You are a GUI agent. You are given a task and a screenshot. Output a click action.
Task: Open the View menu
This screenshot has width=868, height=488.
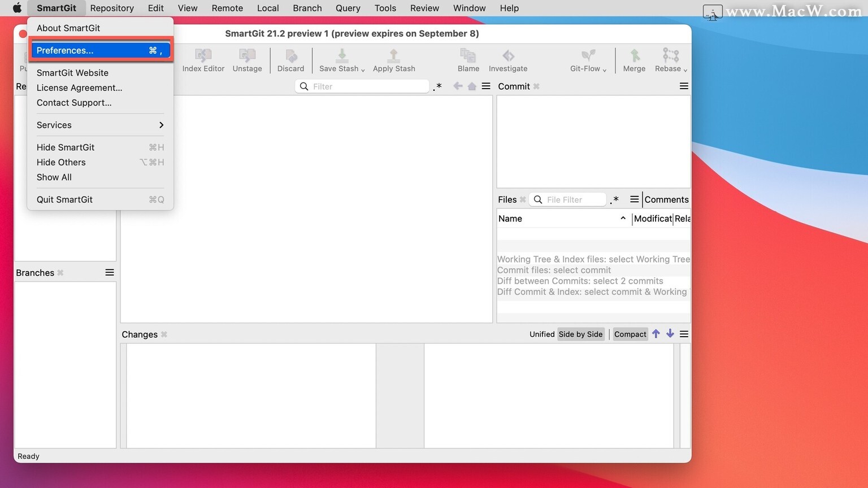pyautogui.click(x=188, y=8)
